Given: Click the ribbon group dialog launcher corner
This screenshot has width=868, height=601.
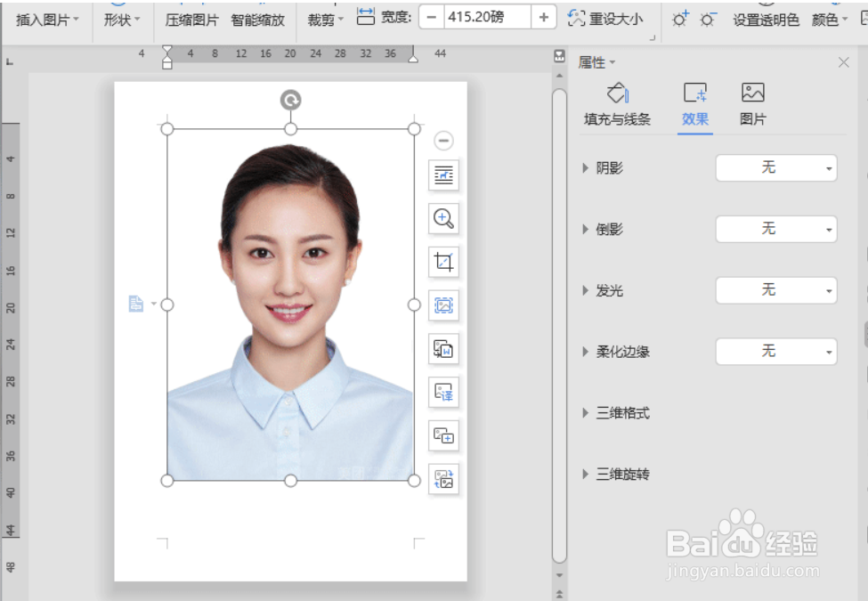Looking at the screenshot, I should point(652,37).
